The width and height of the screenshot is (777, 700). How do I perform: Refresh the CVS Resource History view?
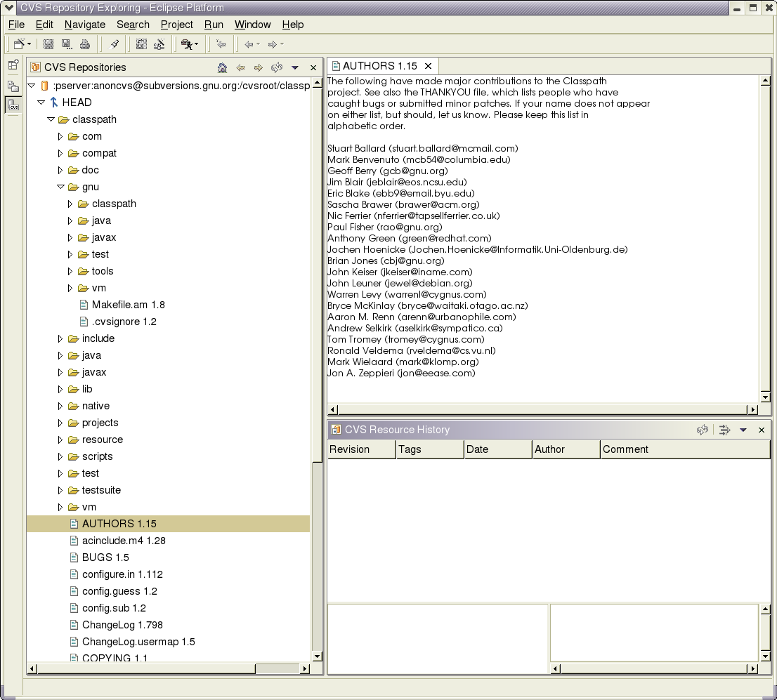pos(702,430)
